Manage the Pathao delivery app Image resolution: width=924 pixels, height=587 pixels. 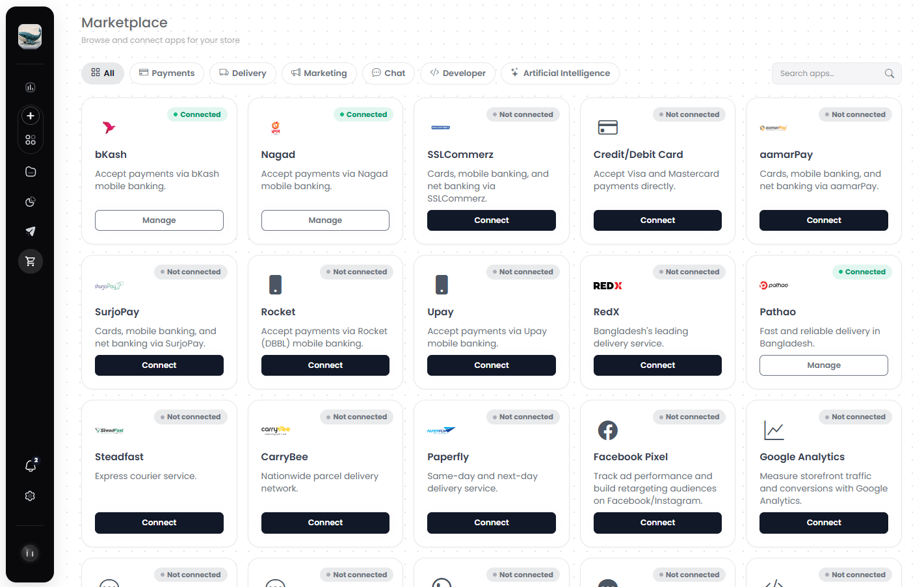click(x=824, y=365)
